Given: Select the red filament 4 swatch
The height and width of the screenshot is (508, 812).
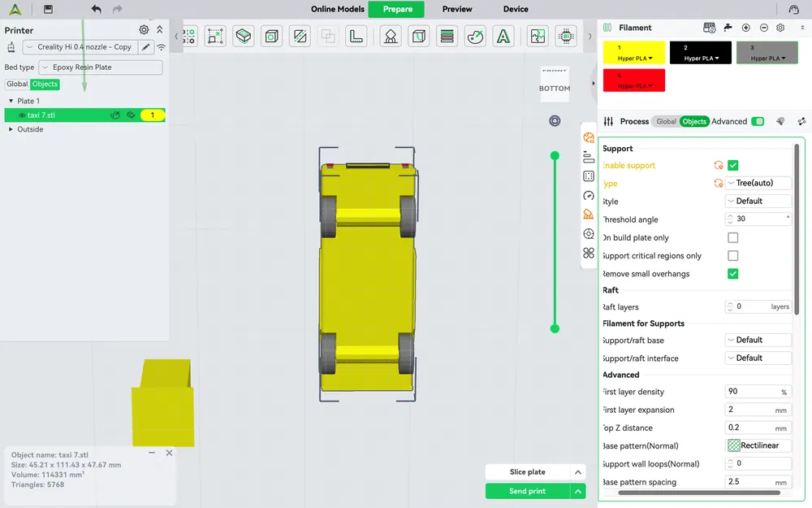Looking at the screenshot, I should (x=634, y=80).
